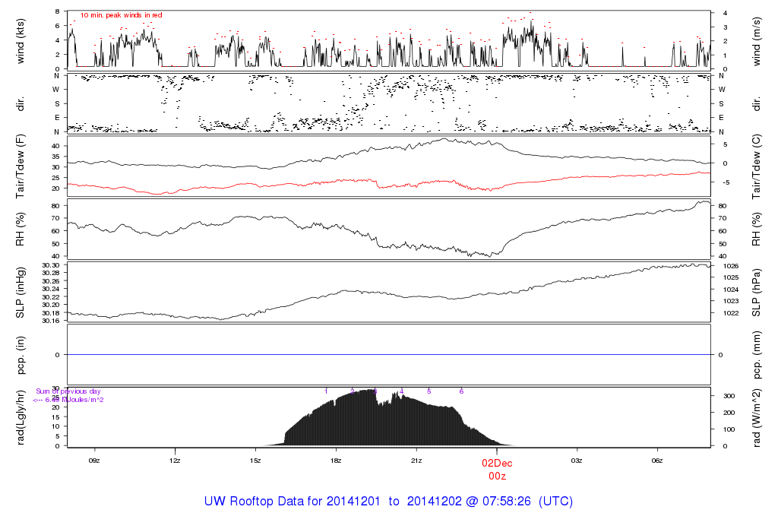The width and height of the screenshot is (778, 532).
Task: Click the '30.24' pressure tick value
Action: click(51, 289)
